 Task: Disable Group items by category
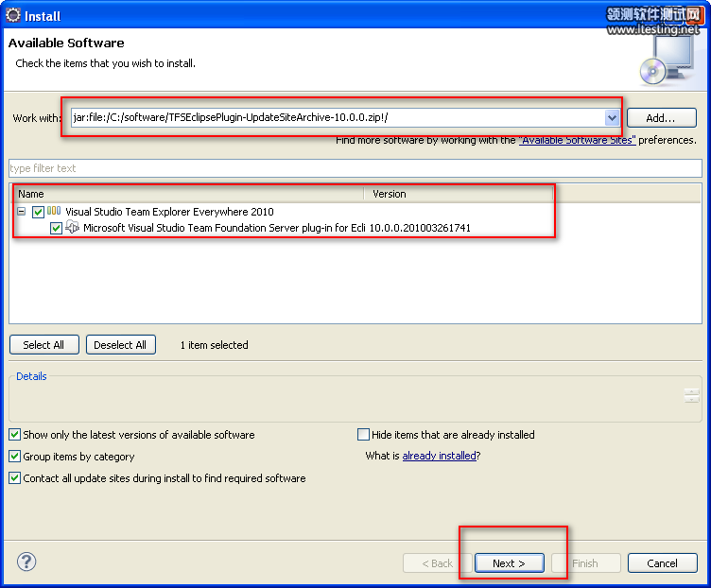click(15, 457)
